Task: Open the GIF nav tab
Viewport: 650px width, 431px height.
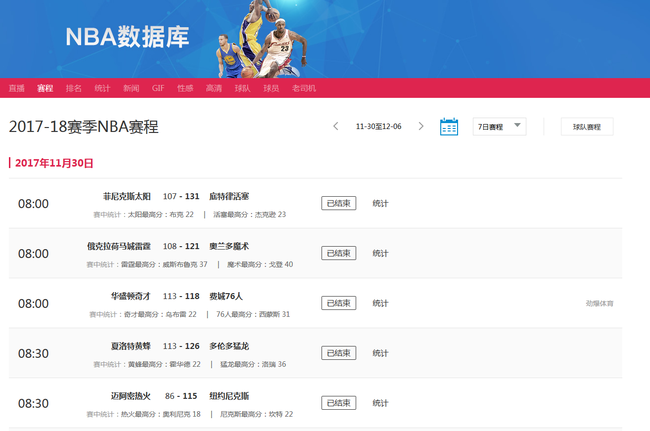Action: 158,88
